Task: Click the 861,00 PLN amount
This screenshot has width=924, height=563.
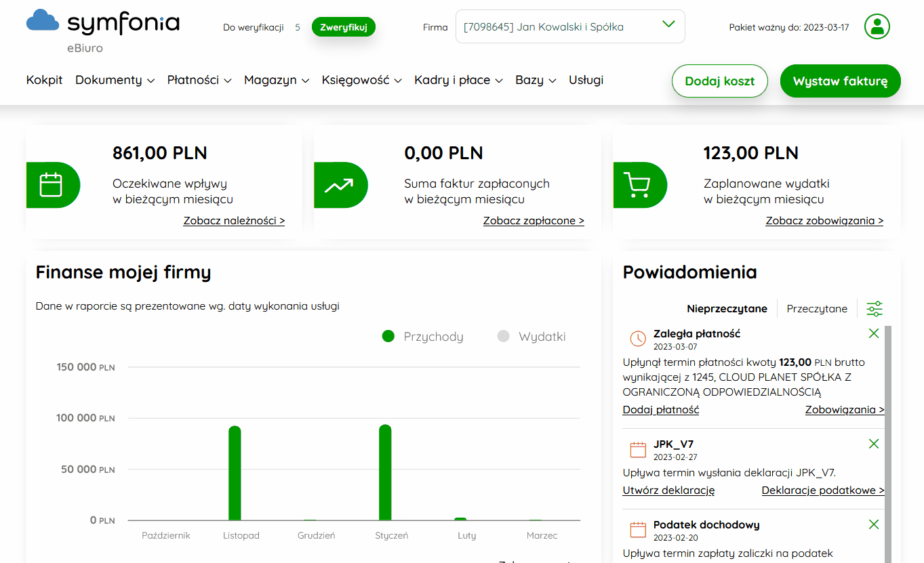Action: pos(160,153)
